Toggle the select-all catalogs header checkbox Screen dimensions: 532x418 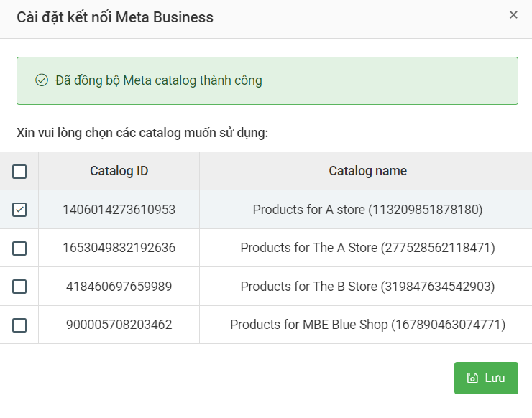click(19, 172)
